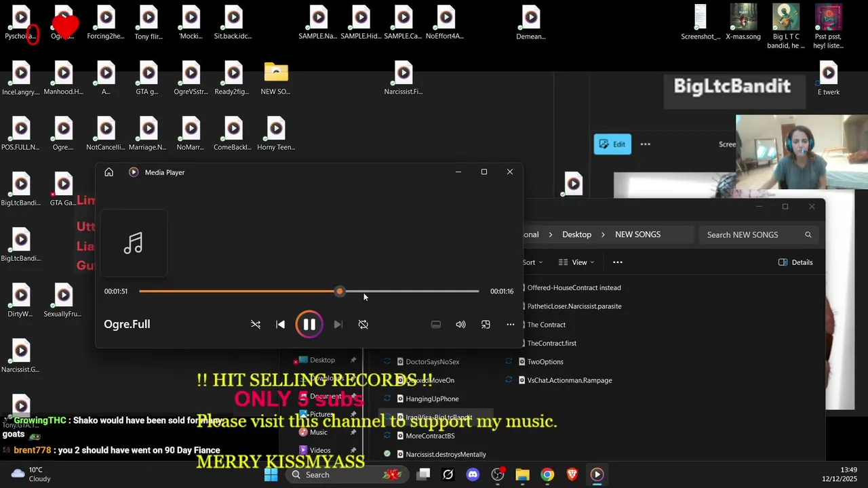This screenshot has width=868, height=488.
Task: Skip to next track in Media Player
Action: 338,325
